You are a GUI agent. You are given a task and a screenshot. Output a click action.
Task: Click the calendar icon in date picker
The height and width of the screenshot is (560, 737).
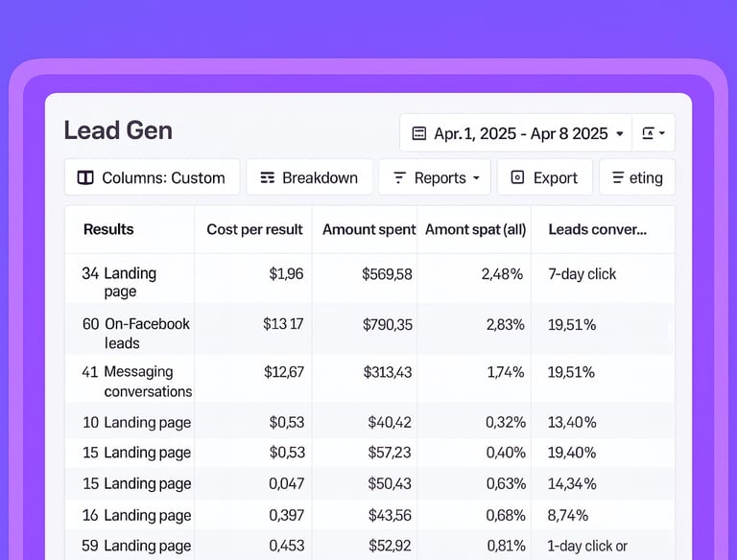[418, 134]
